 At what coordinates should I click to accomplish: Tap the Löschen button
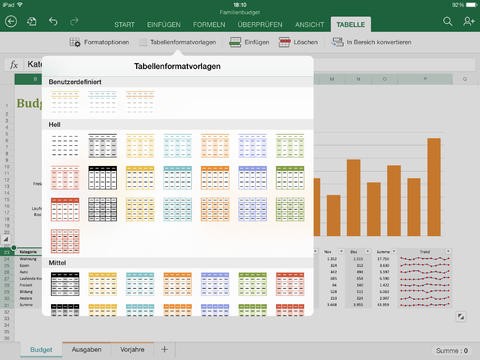click(298, 42)
